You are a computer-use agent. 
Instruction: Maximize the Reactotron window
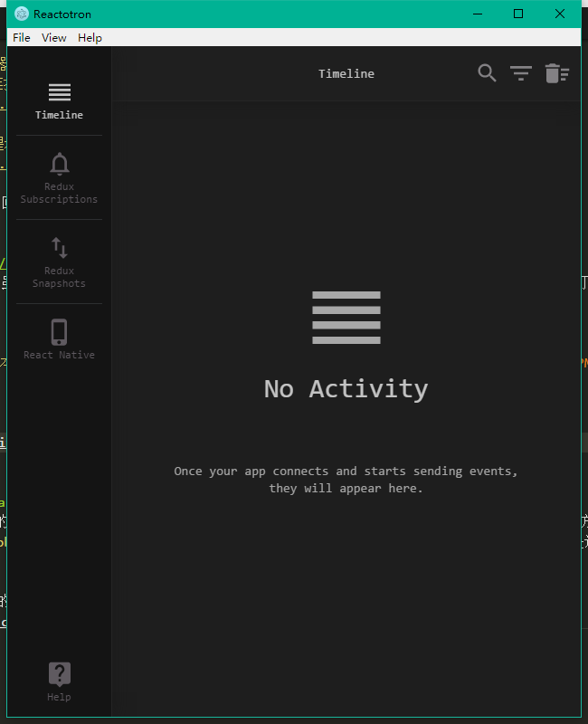point(518,14)
